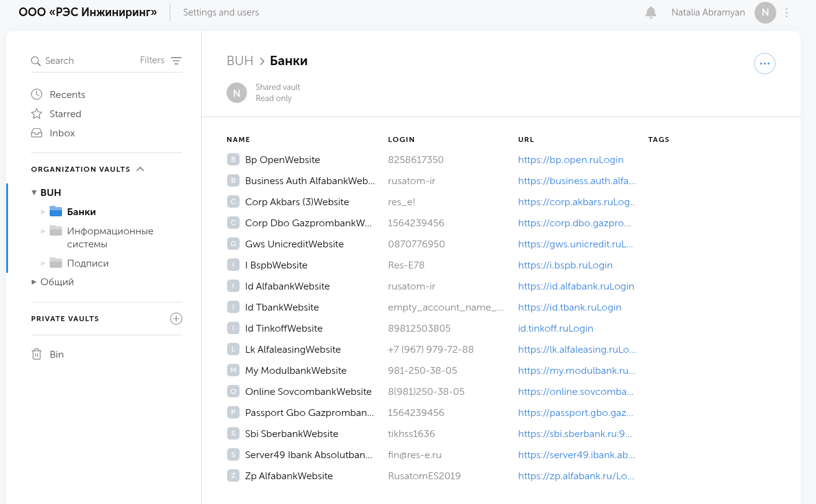Open the kebab menu beside user avatar
Screen dimensions: 816x504
pos(787,12)
